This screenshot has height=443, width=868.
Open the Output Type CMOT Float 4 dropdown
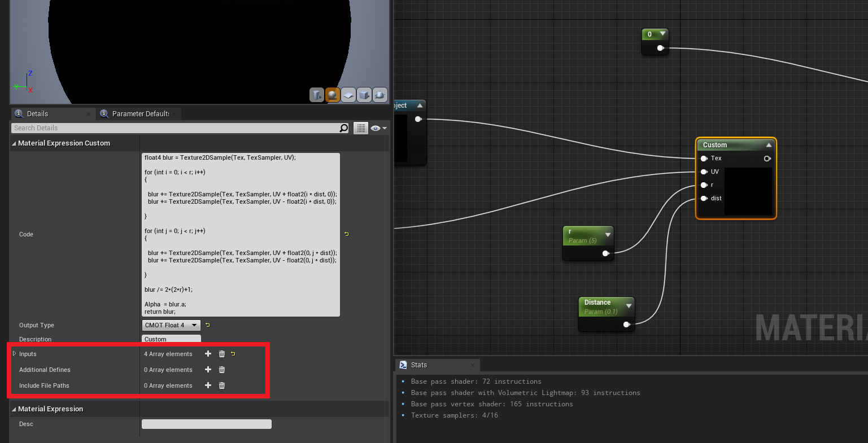pos(171,325)
